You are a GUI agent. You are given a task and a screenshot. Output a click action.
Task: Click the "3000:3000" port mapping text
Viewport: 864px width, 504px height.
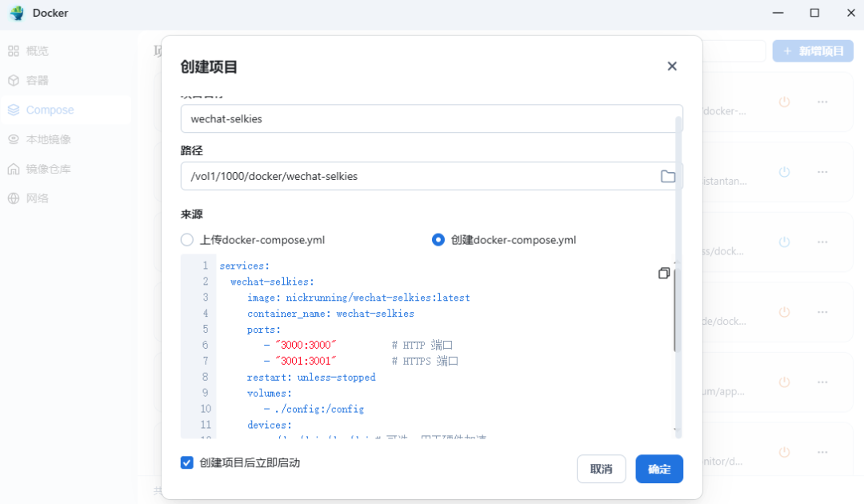[x=306, y=345]
